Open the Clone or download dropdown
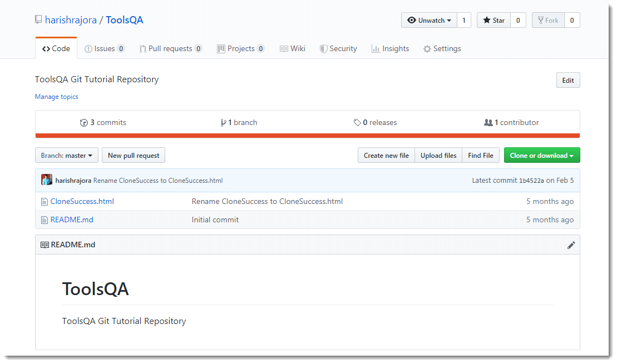617x364 pixels. tap(542, 155)
